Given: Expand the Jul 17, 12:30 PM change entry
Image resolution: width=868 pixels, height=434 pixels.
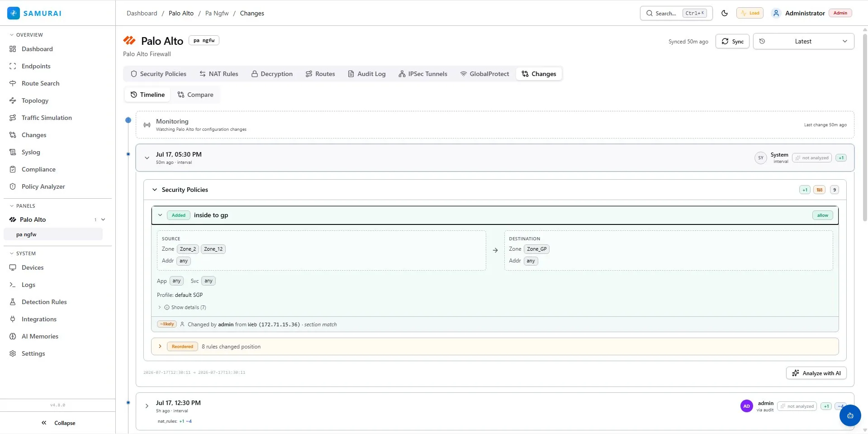Looking at the screenshot, I should pyautogui.click(x=147, y=406).
